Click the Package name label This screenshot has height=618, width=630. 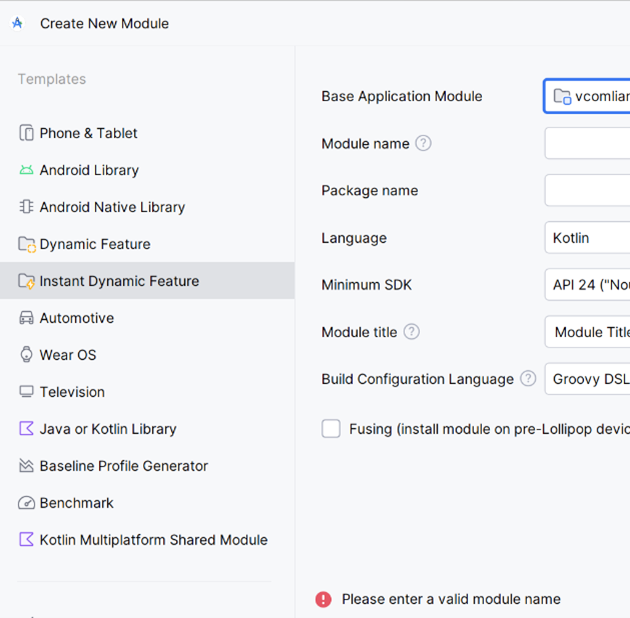click(370, 190)
